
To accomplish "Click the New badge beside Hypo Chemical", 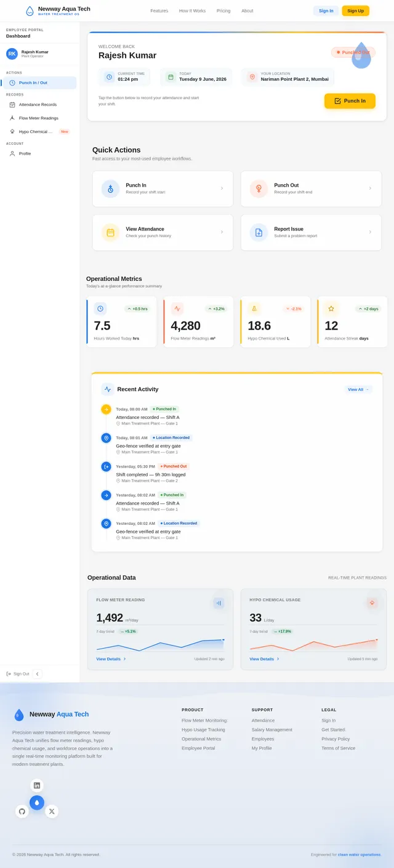I will click(65, 131).
